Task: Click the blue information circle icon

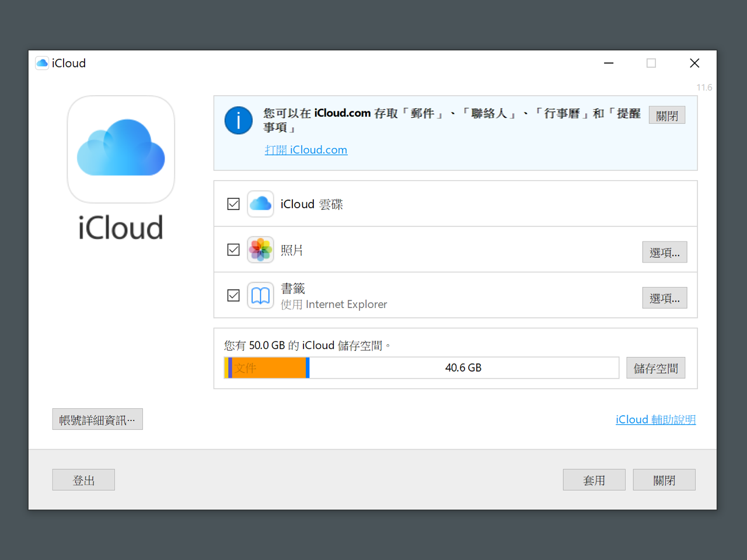Action: [239, 121]
